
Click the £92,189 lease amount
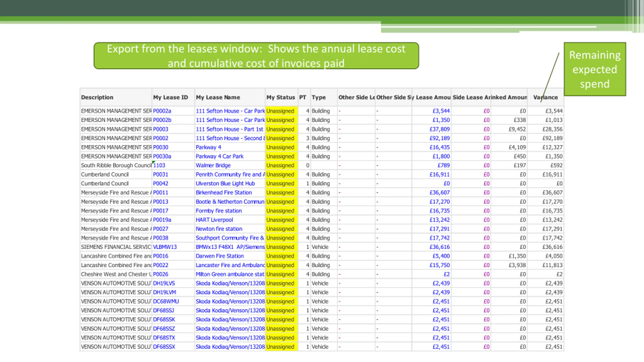pos(439,138)
